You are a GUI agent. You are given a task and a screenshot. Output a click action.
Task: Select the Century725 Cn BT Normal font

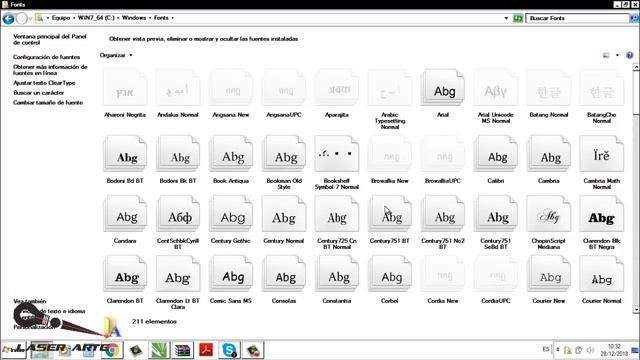pos(337,213)
